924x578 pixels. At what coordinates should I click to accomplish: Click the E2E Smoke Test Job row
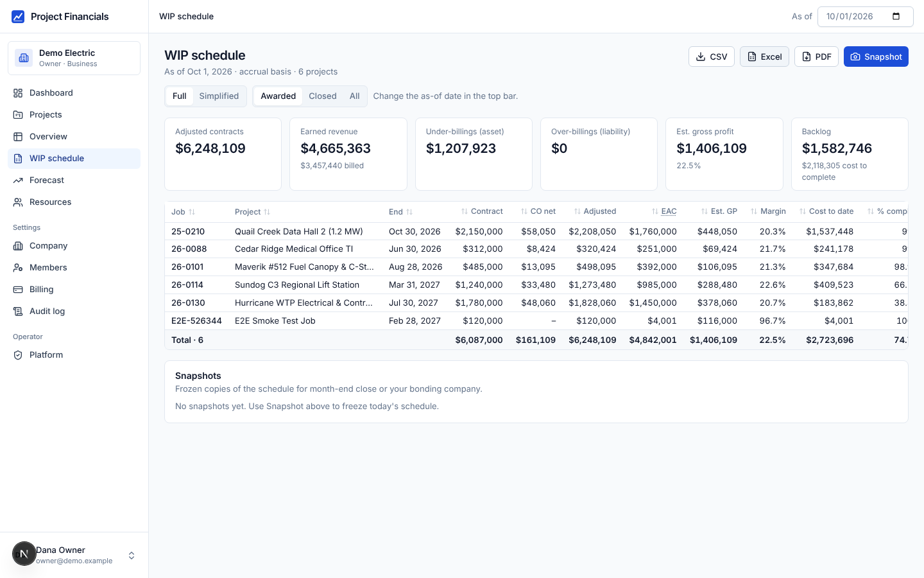point(536,321)
